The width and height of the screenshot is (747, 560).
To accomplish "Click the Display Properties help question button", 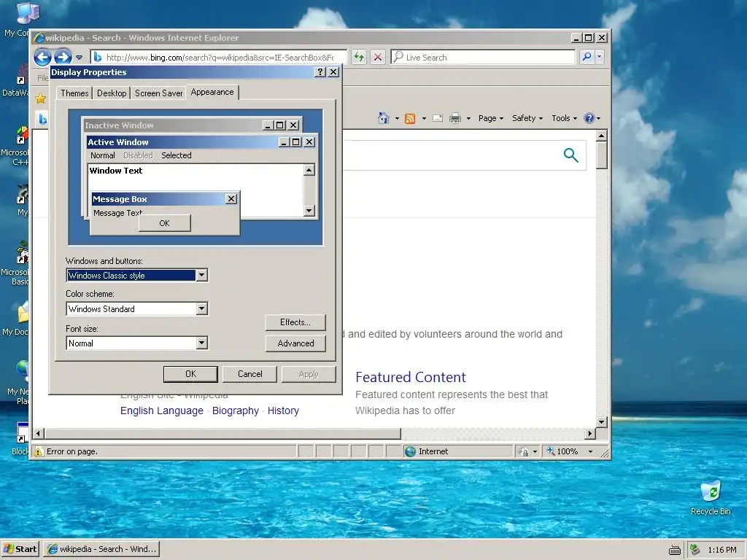I will pos(321,72).
